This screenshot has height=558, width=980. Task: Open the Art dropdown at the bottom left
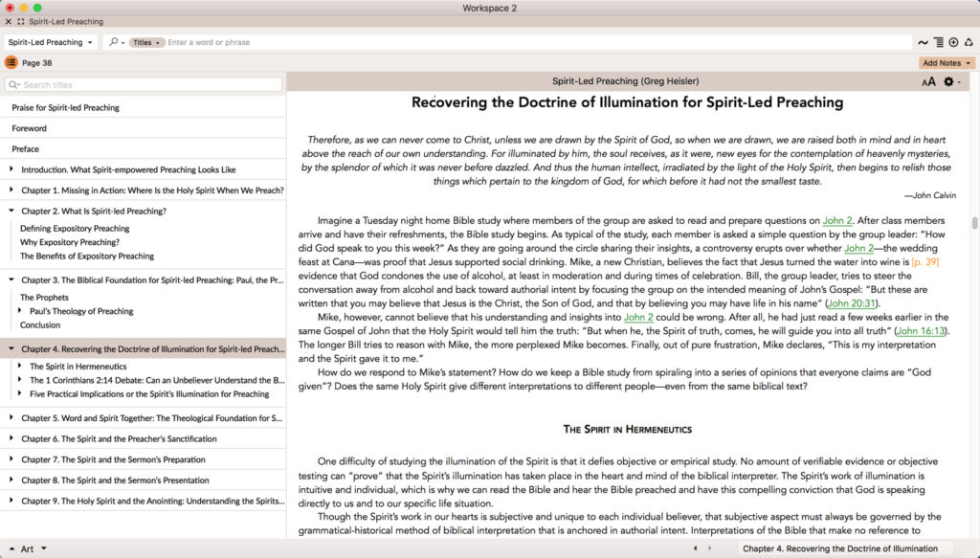28,550
